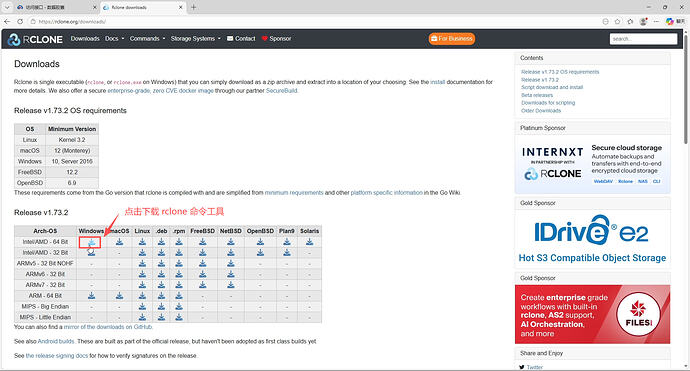
Task: Open the release signing docs link
Action: (x=57, y=356)
